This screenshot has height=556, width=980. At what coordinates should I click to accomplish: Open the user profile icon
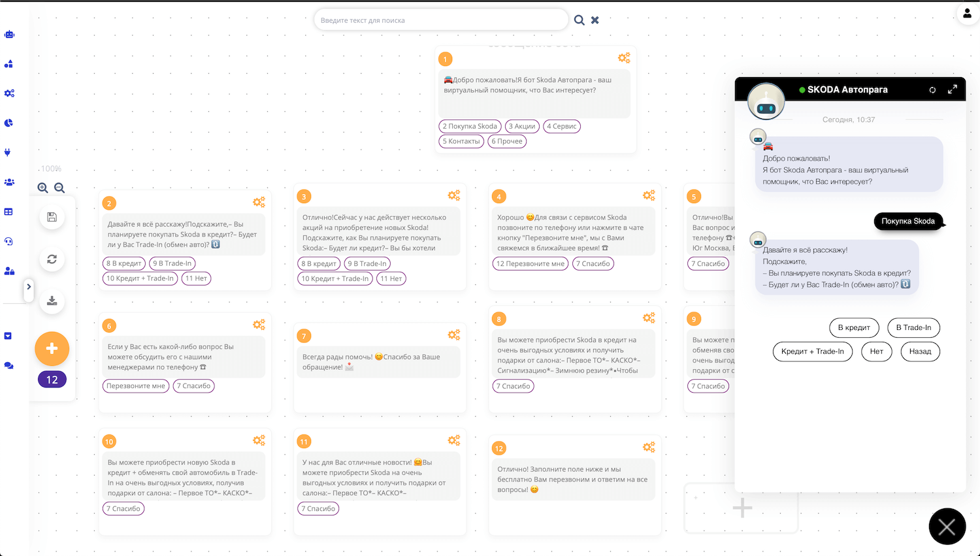pyautogui.click(x=968, y=13)
